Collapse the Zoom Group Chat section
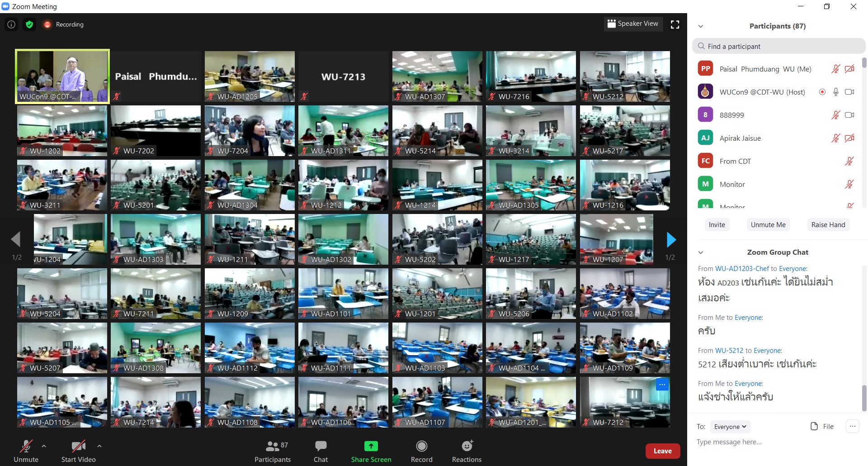868x466 pixels. pos(701,252)
